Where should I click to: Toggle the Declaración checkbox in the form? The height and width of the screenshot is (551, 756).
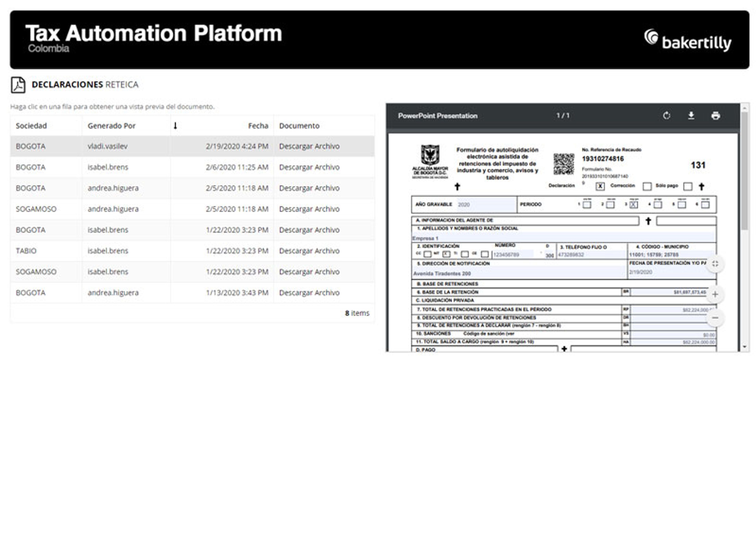600,186
